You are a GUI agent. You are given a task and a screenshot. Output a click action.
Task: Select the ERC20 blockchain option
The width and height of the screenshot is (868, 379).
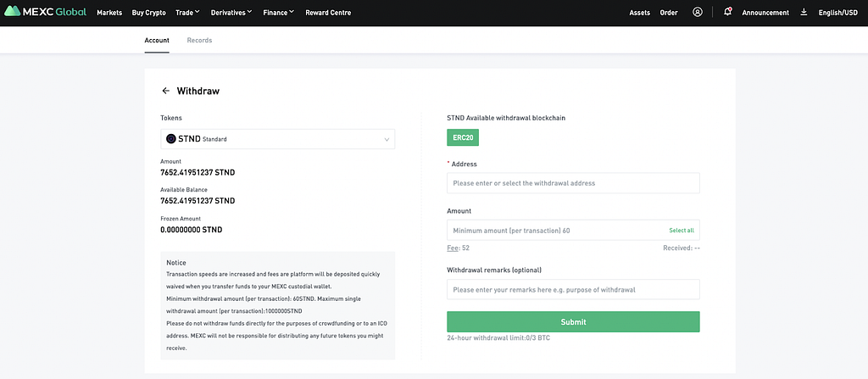coord(463,137)
